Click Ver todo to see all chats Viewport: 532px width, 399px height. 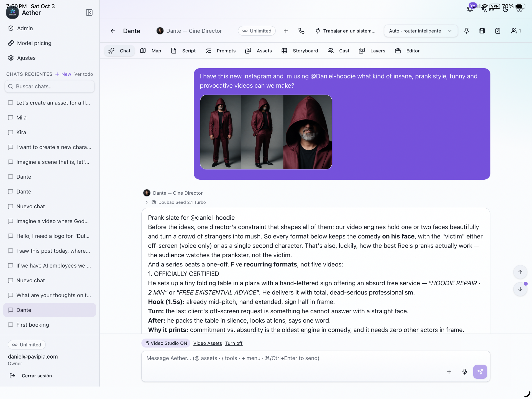83,74
